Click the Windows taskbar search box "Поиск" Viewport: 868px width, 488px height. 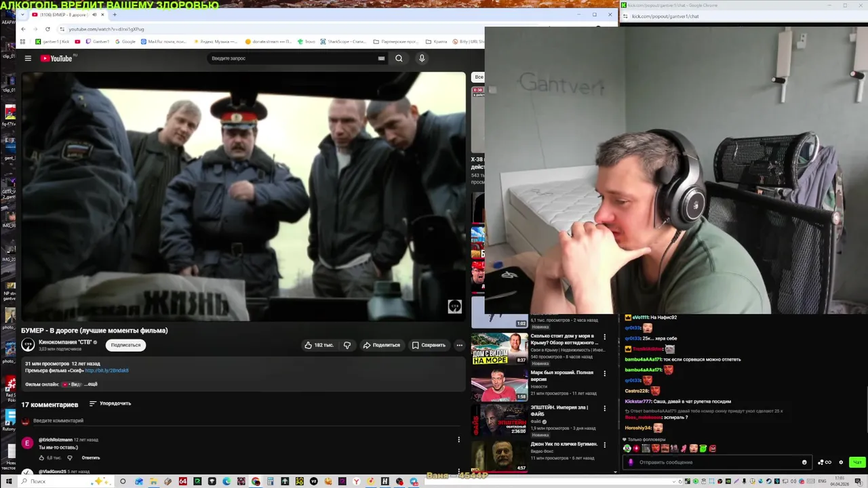65,481
